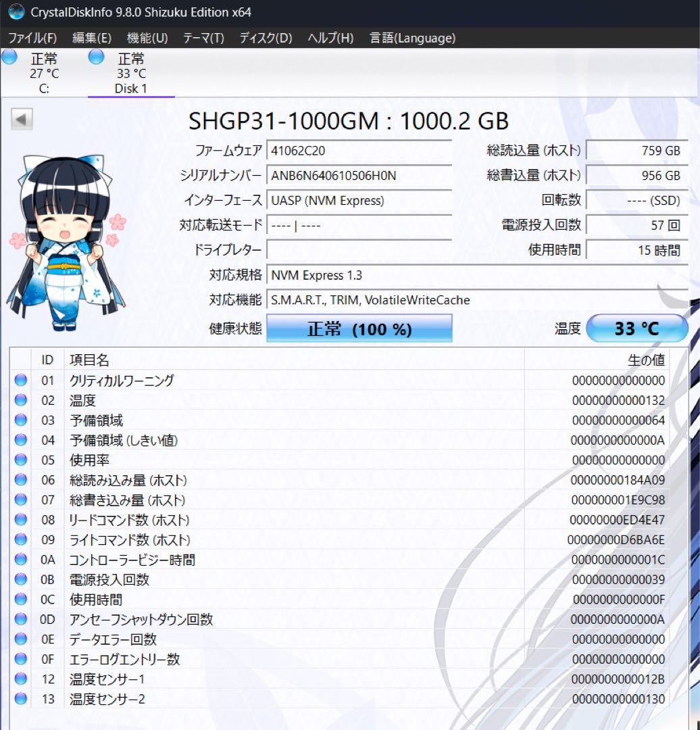Click power on hours value 15 時間
The height and width of the screenshot is (730, 700).
click(x=636, y=250)
